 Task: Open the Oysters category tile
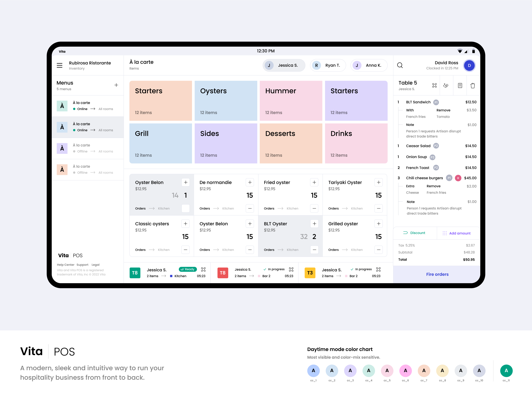click(226, 101)
